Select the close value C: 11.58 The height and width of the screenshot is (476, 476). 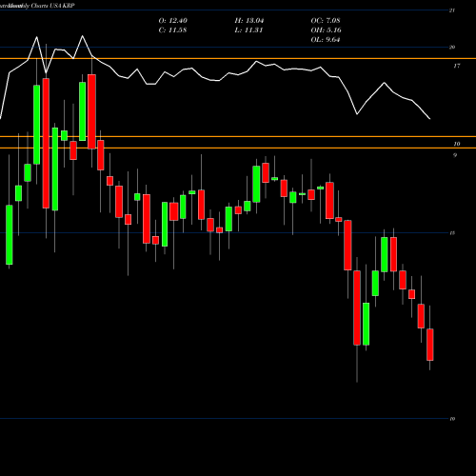coord(172,30)
